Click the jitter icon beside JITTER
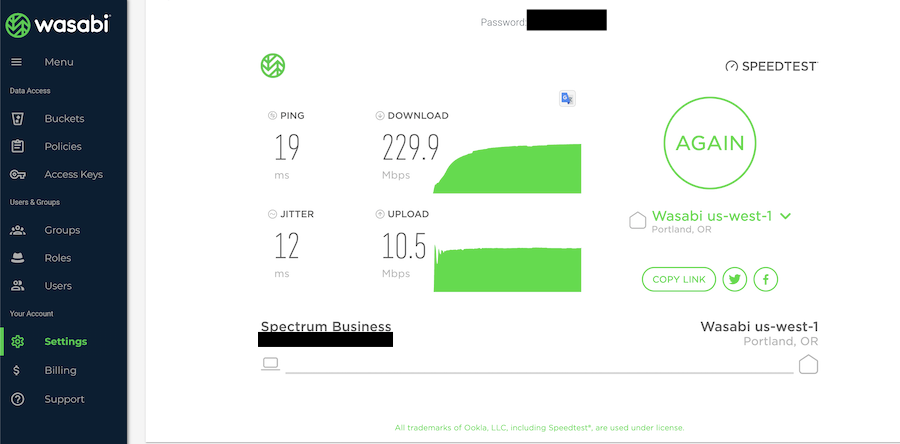Image resolution: width=900 pixels, height=444 pixels. pyautogui.click(x=272, y=214)
